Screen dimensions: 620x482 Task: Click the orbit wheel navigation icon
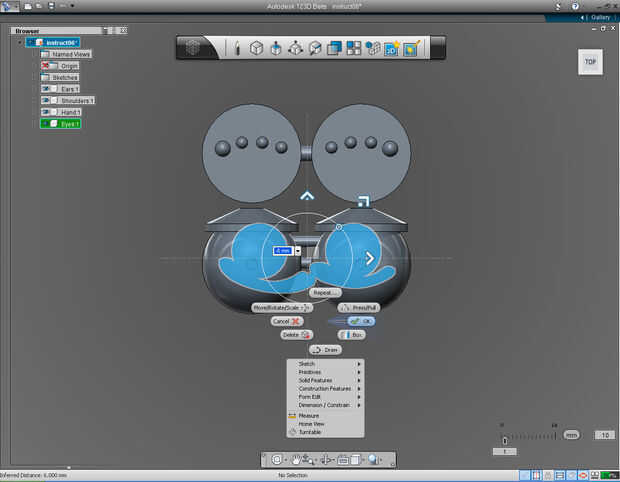point(277,459)
